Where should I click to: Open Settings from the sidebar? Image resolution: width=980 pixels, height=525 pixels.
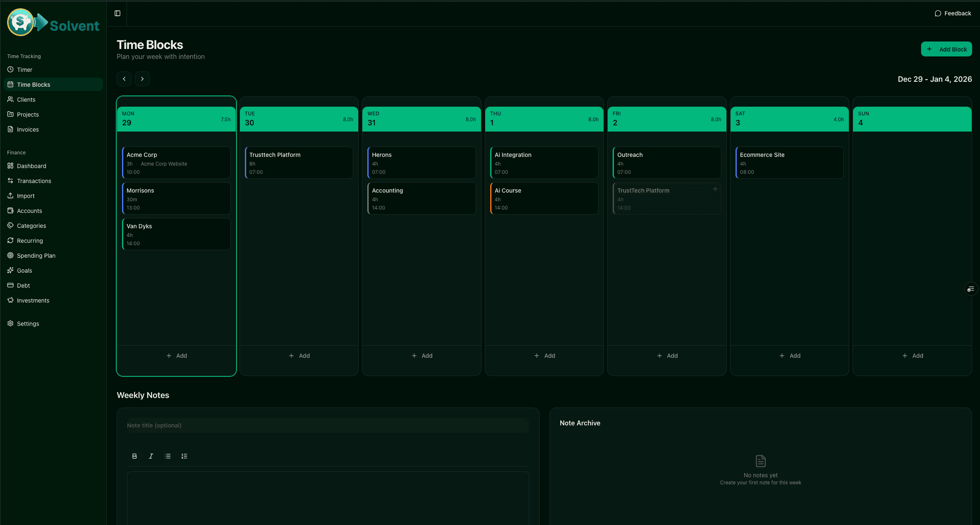(x=28, y=323)
